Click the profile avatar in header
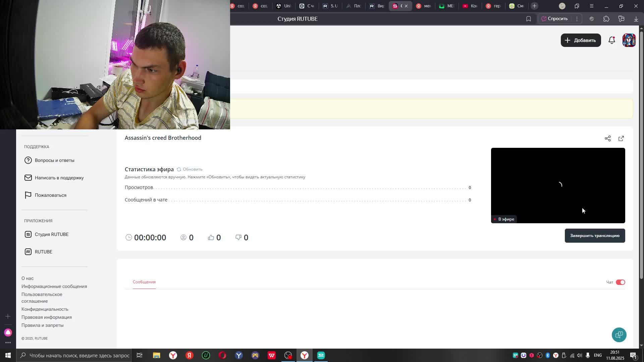 (629, 40)
